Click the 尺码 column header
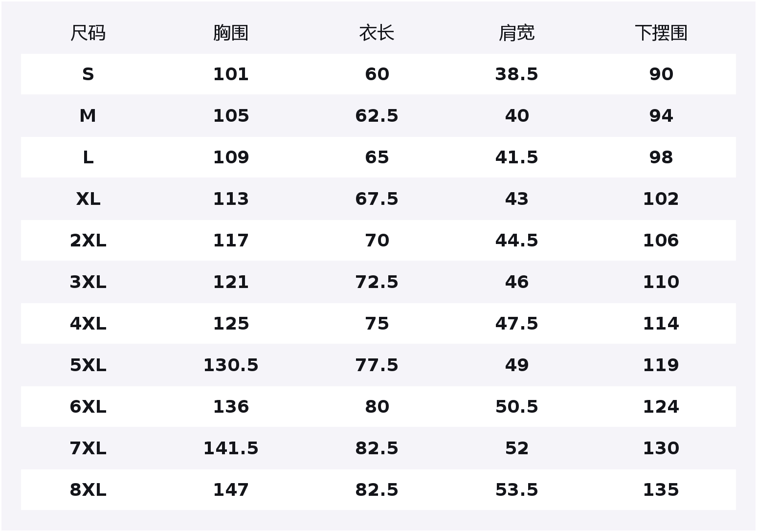The image size is (757, 532). 88,33
